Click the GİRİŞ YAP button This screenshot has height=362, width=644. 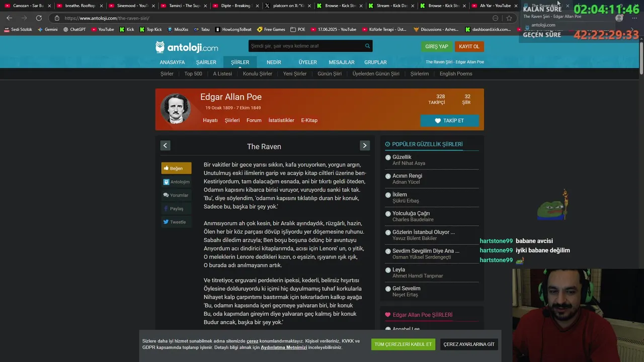point(437,46)
